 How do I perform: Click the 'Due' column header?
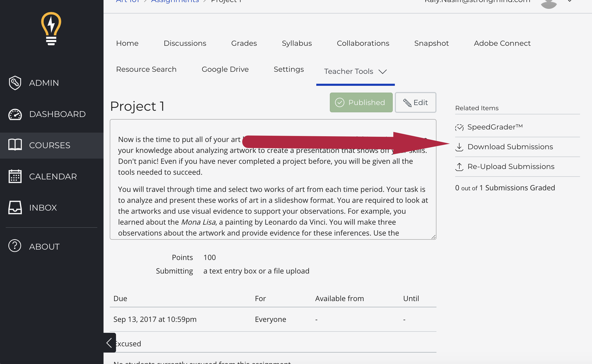[x=120, y=298]
